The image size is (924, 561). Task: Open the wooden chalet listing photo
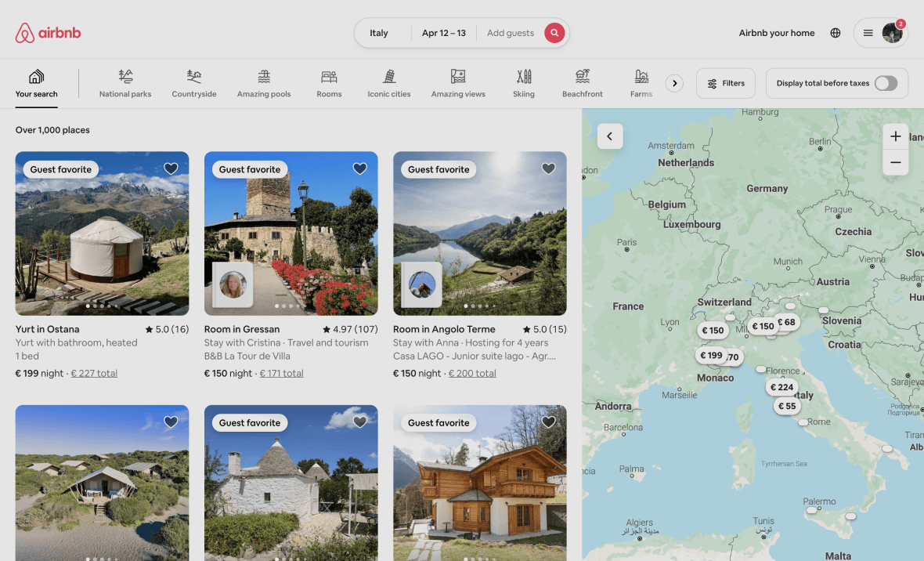(480, 483)
